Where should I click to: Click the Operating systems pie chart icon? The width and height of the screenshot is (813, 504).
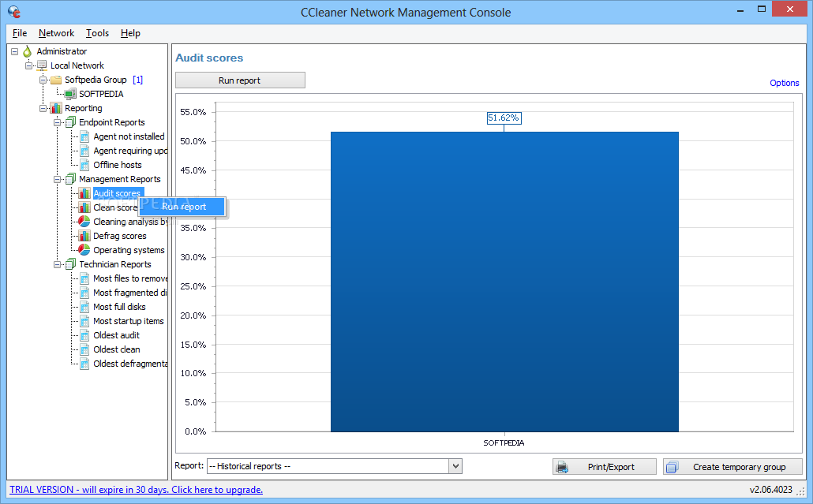click(x=84, y=250)
